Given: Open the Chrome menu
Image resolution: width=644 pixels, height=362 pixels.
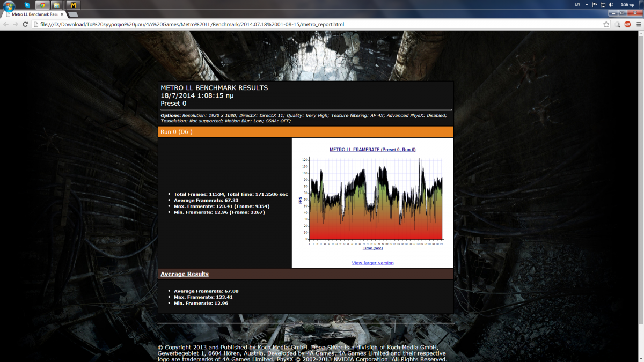Looking at the screenshot, I should pos(638,24).
